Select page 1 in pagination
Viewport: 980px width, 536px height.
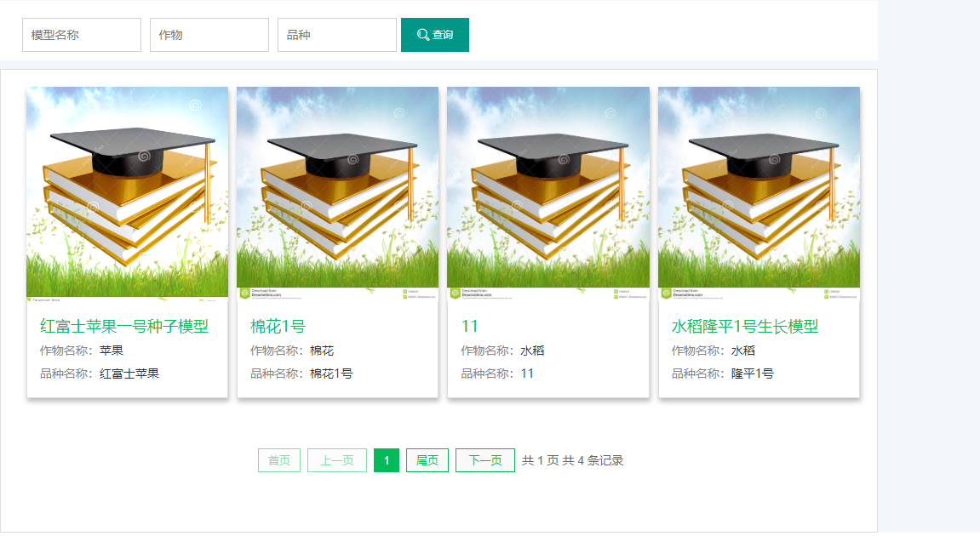pyautogui.click(x=387, y=460)
